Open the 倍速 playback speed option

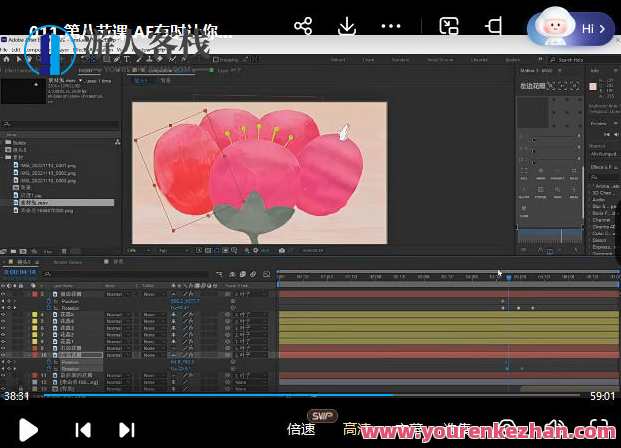(x=301, y=429)
